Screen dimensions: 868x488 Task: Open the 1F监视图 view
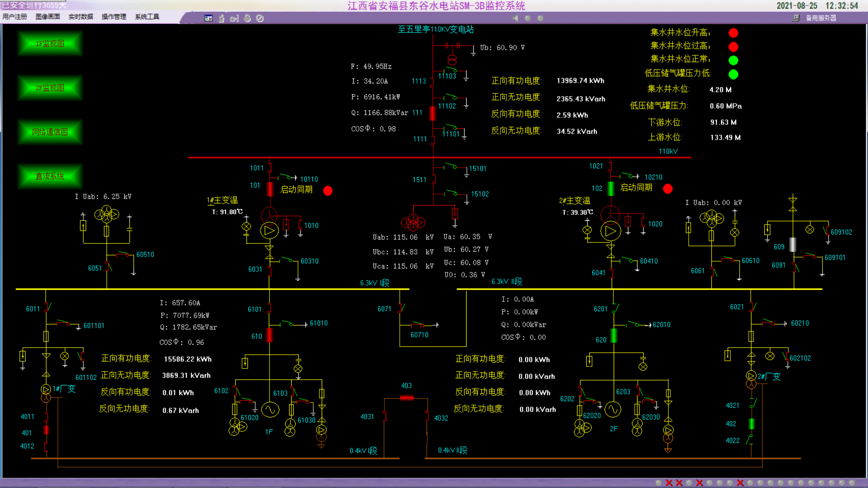(50, 44)
